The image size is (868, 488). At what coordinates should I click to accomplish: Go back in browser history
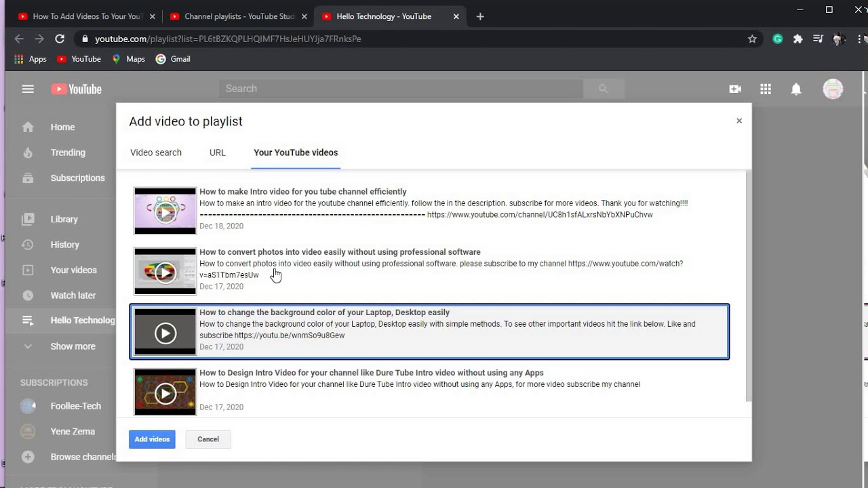point(19,39)
